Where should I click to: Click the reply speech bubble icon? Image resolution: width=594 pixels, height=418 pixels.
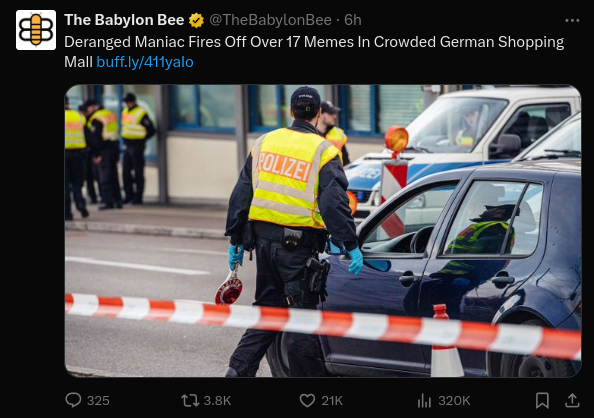click(x=73, y=400)
